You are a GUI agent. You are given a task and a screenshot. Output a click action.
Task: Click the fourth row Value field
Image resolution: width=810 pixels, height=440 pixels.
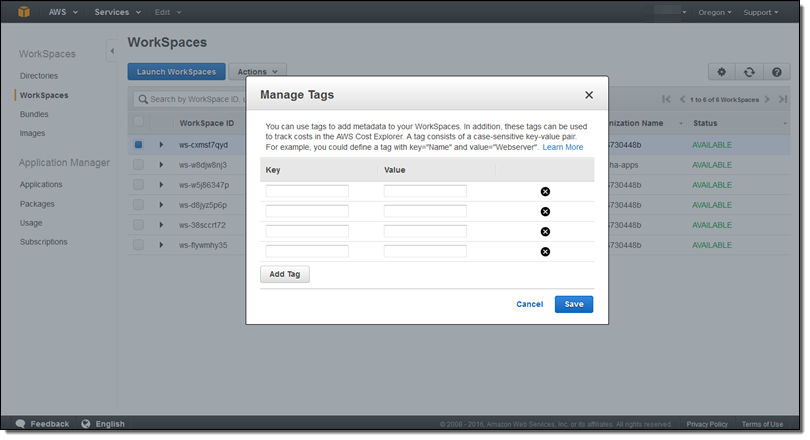425,252
